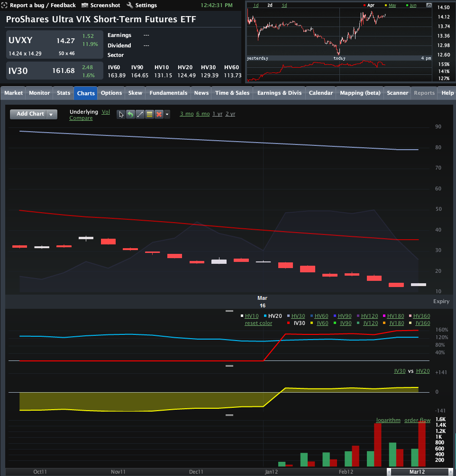This screenshot has width=456, height=476.
Task: Switch to the Scanner tab
Action: 397,93
